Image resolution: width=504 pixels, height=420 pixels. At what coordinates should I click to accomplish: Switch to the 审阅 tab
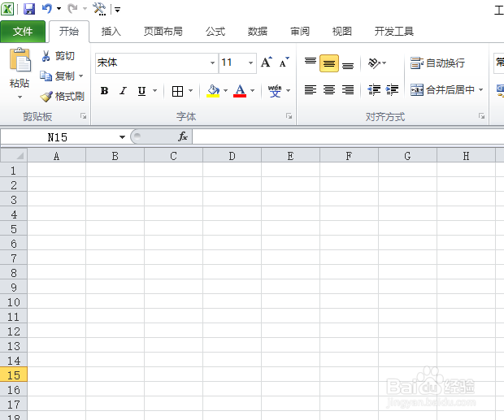[x=300, y=32]
